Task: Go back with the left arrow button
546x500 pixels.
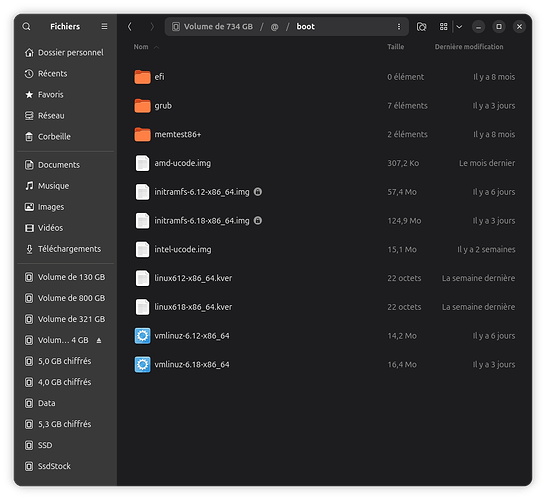Action: 130,26
